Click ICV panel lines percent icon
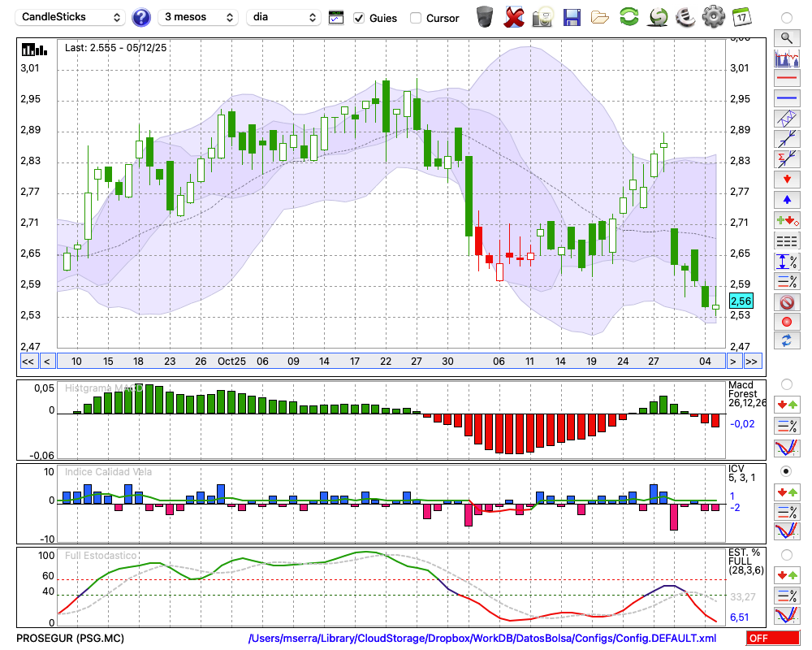 point(787,512)
